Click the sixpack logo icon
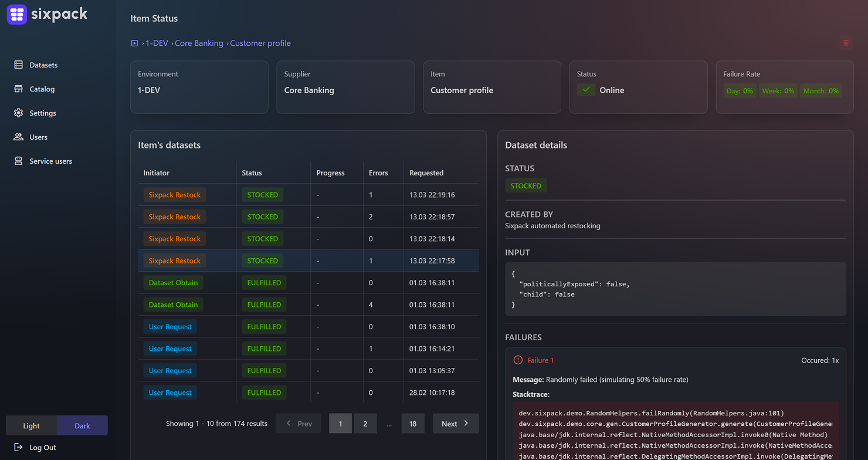Viewport: 868px width, 460px height. coord(16,15)
